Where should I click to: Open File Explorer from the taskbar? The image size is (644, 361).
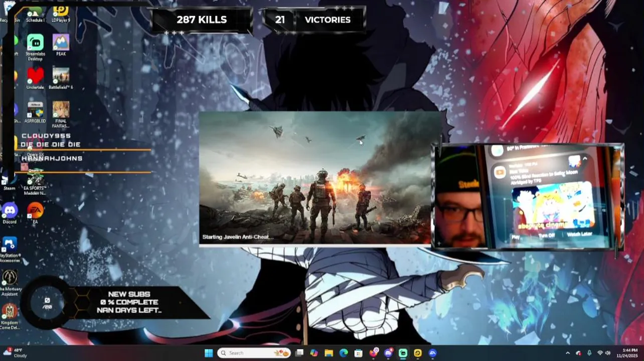[329, 353]
